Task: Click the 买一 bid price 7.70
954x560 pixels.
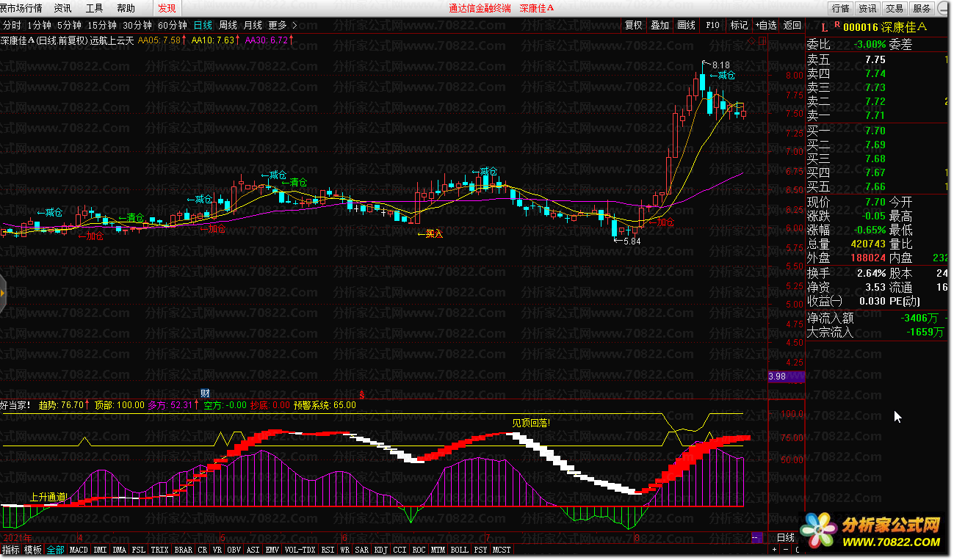Action: (875, 131)
